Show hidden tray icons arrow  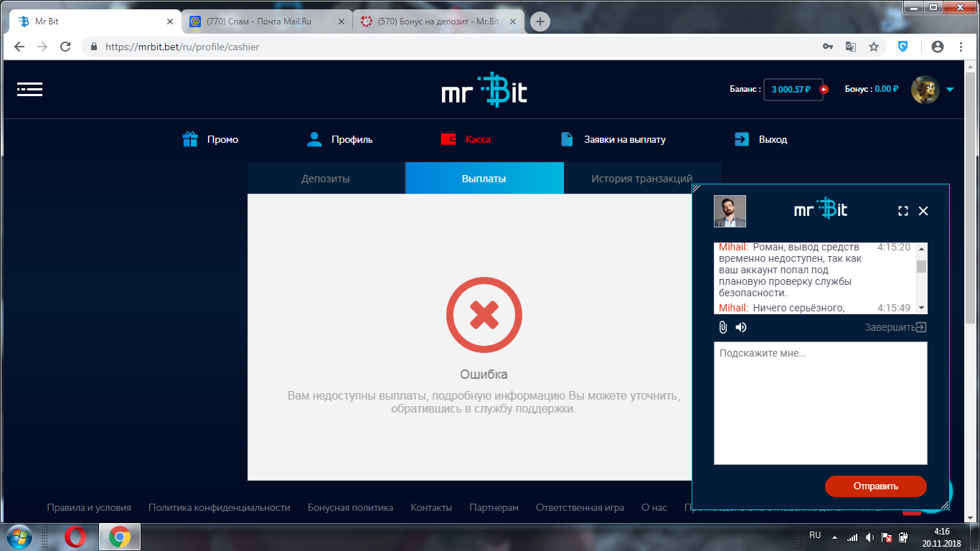(834, 537)
